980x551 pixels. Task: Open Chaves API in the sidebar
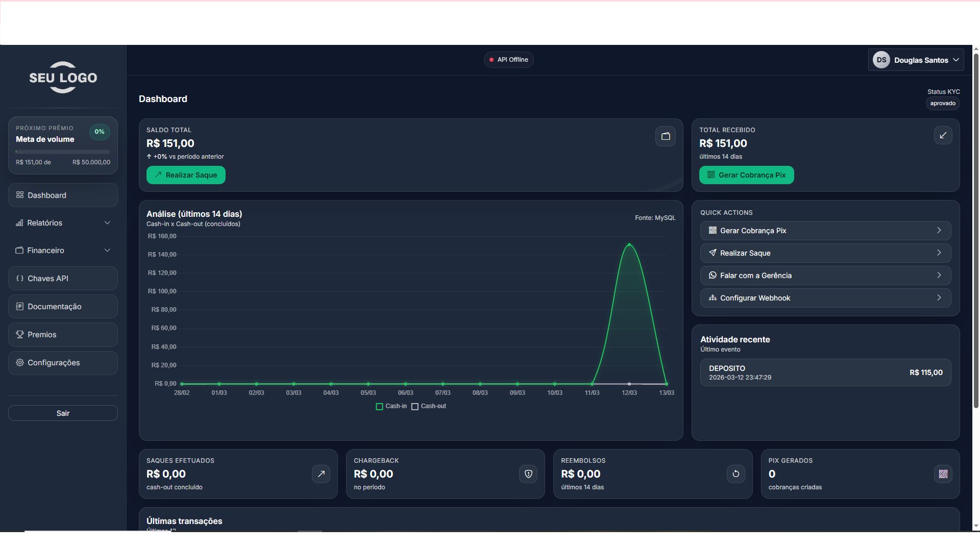pyautogui.click(x=63, y=279)
